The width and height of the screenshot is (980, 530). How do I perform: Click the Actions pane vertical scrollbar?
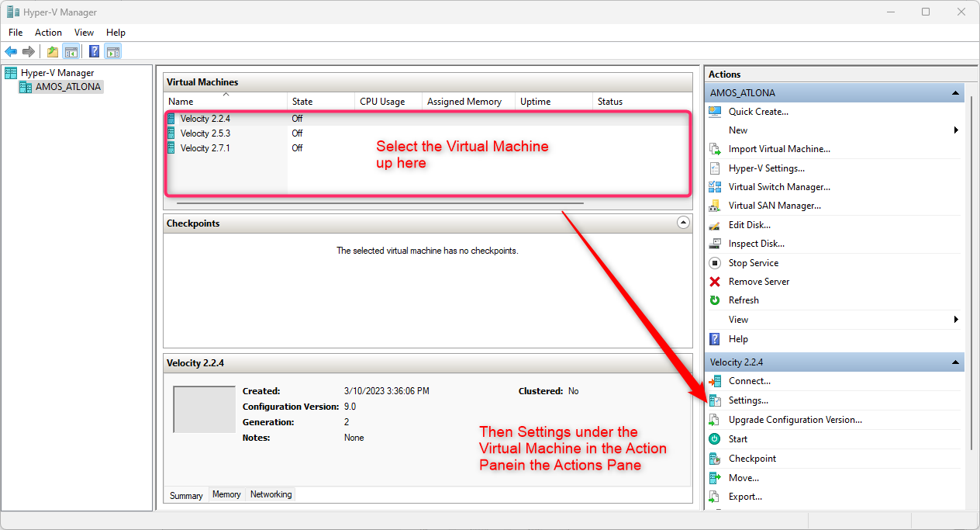coord(971,272)
